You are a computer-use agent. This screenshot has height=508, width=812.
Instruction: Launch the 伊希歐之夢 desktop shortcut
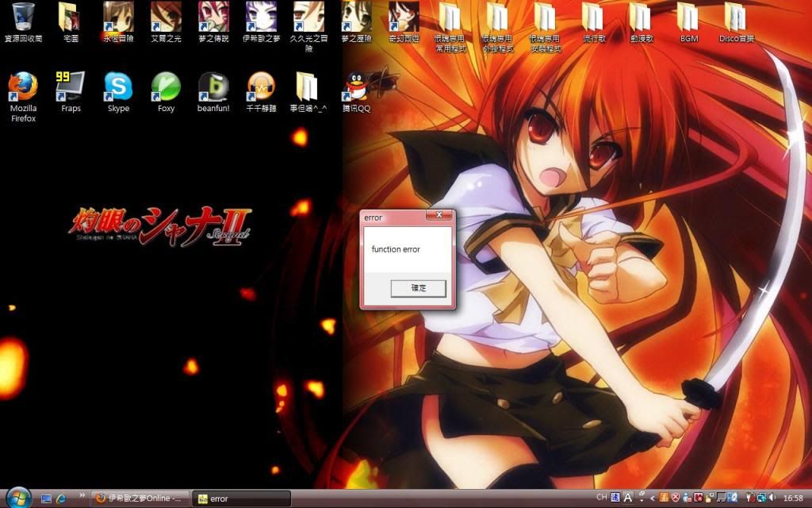pyautogui.click(x=261, y=21)
